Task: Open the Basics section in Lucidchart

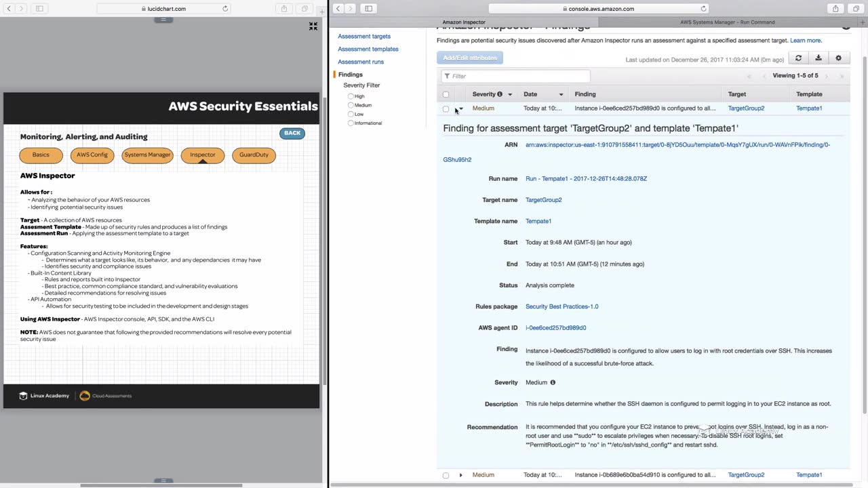Action: (41, 155)
